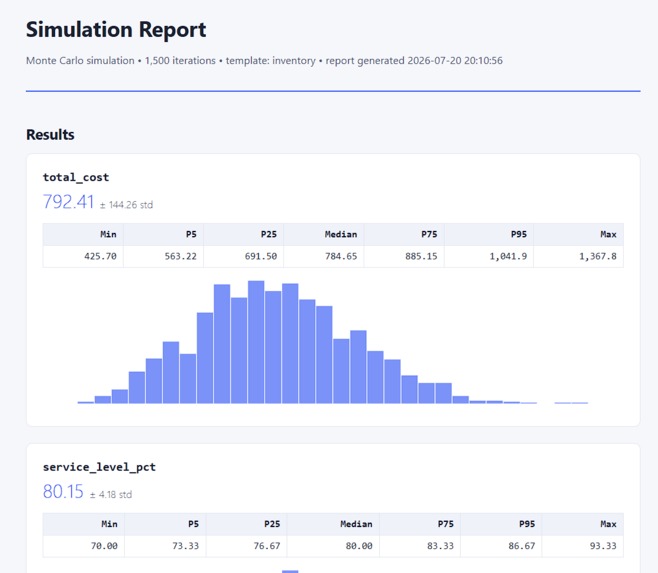Click service_level_pct P5 value 73.33

click(x=185, y=546)
